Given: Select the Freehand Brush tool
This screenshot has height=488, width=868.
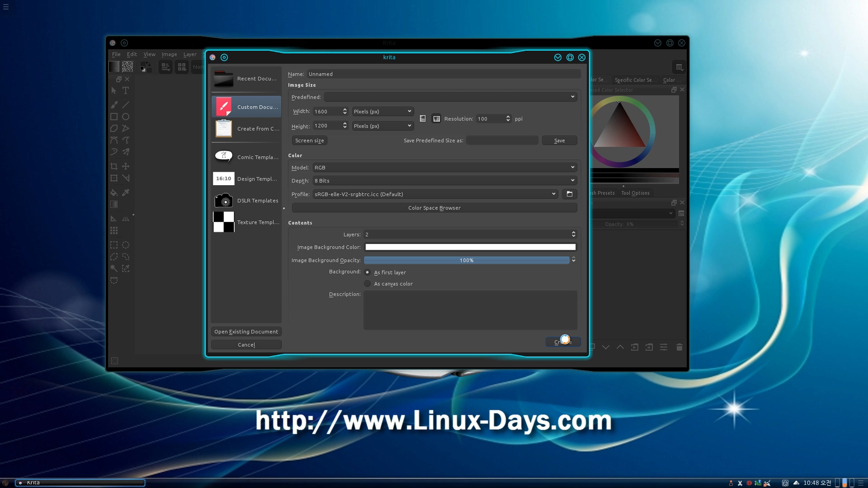Looking at the screenshot, I should pos(114,105).
